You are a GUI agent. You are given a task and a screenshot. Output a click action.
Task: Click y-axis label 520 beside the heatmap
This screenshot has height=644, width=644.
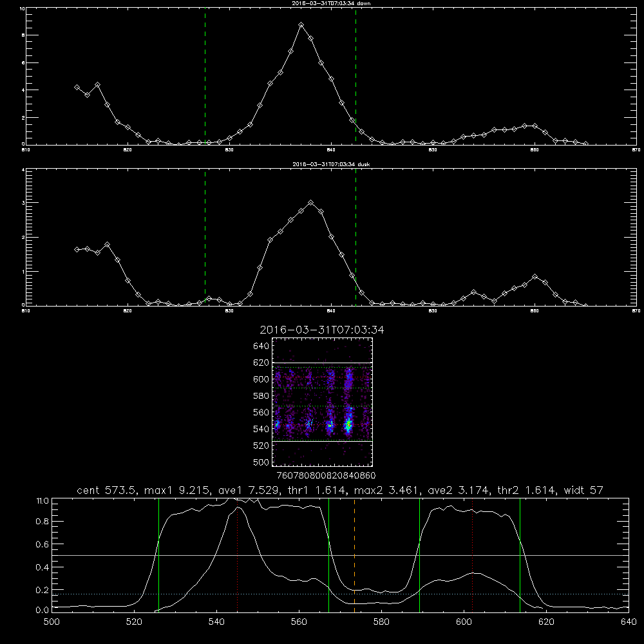pos(261,446)
